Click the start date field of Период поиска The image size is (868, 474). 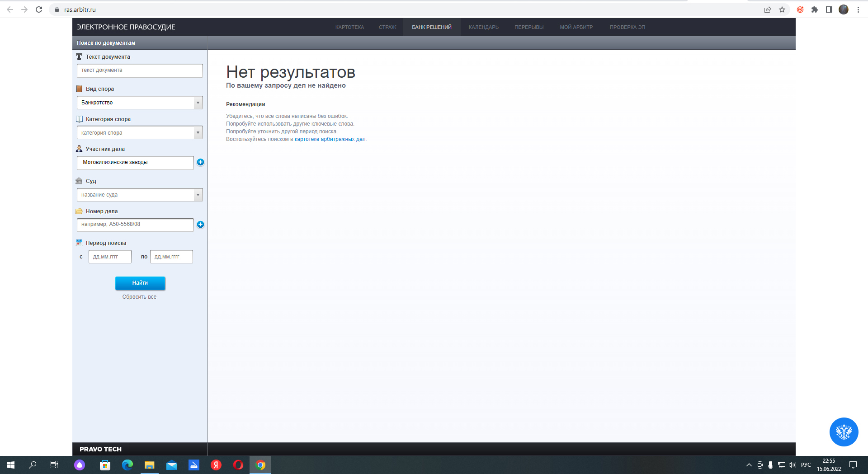pos(110,257)
